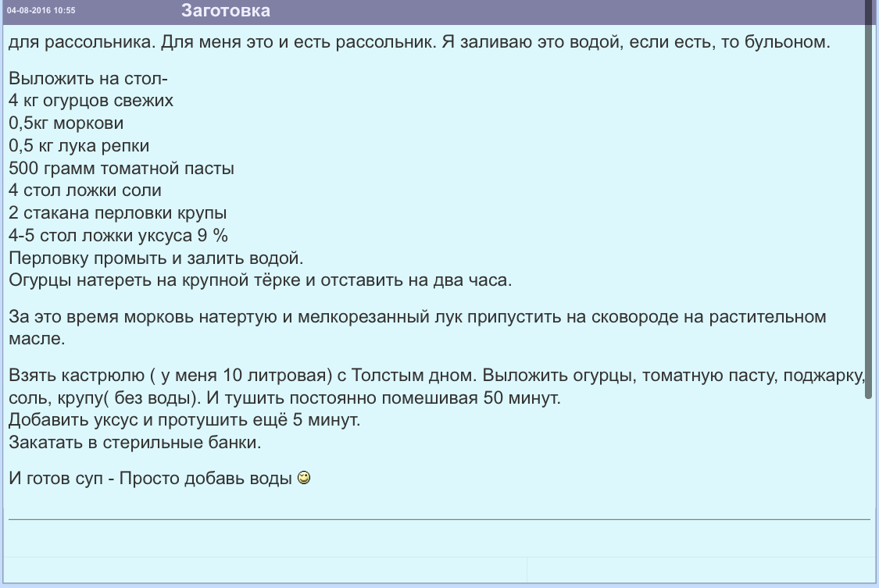The image size is (879, 588).
Task: Click the post title "Заготовка"
Action: [x=225, y=11]
